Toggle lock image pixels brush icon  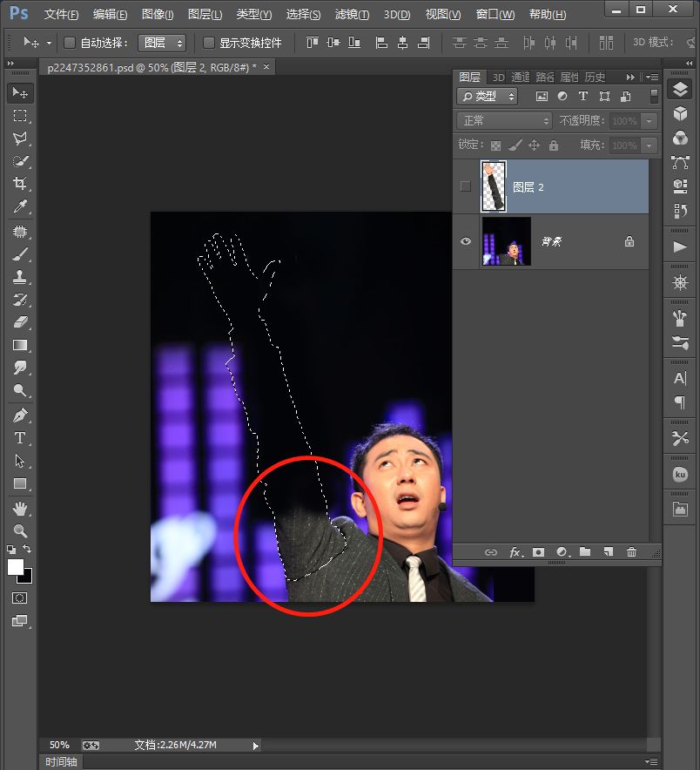(x=515, y=145)
